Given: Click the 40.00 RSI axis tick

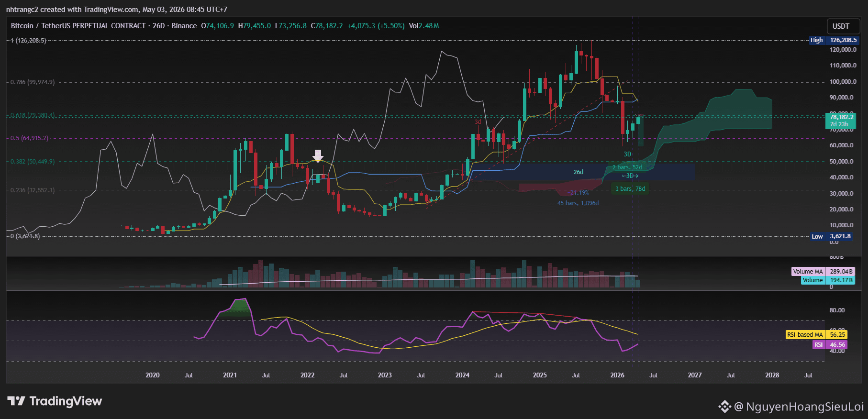Looking at the screenshot, I should pos(837,351).
